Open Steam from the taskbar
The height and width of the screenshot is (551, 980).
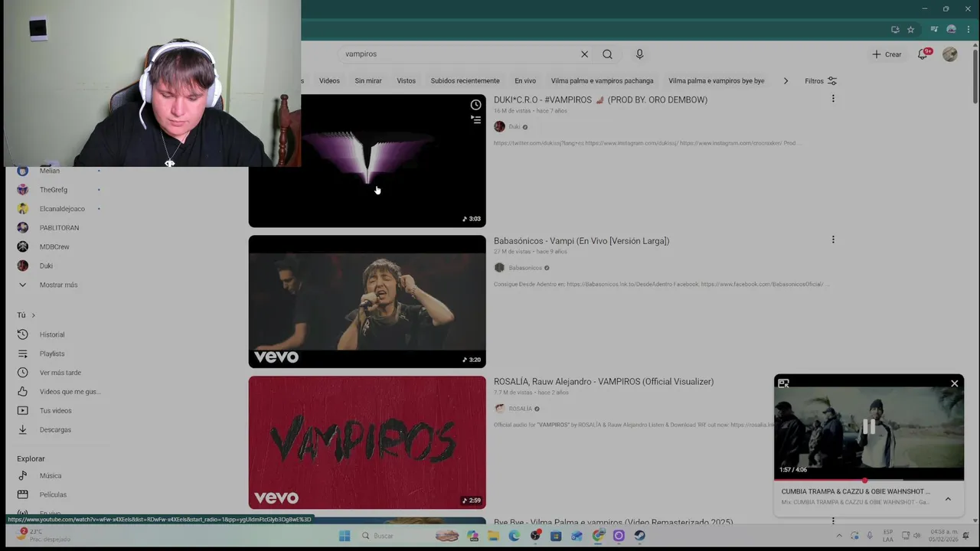pos(639,536)
